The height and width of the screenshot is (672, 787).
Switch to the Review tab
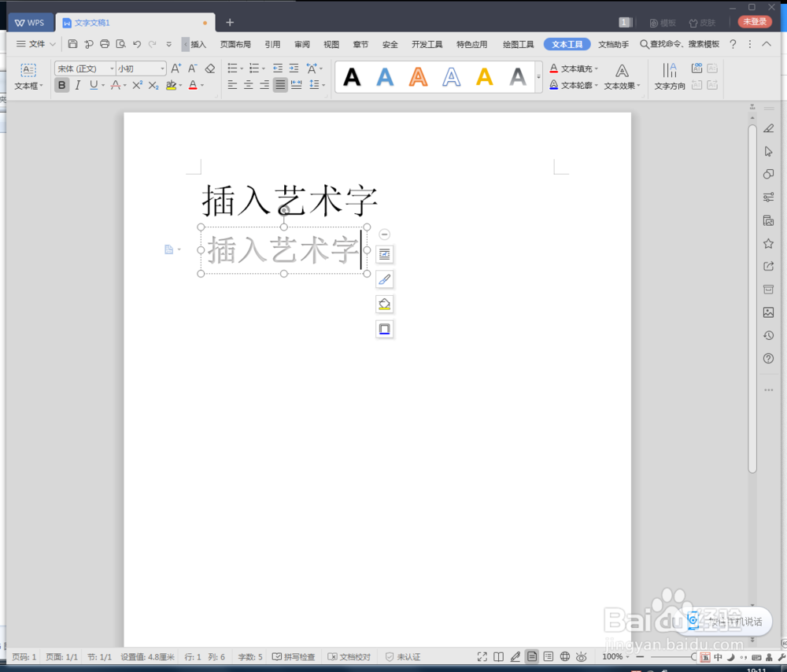[302, 44]
